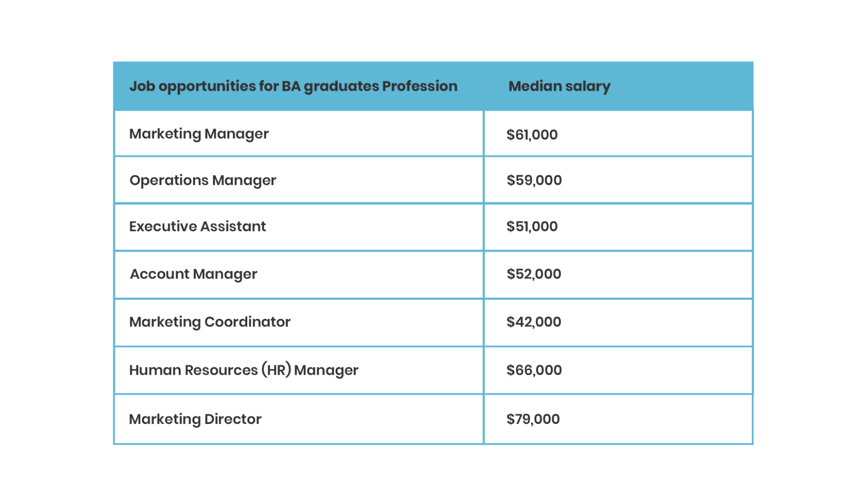The width and height of the screenshot is (868, 496).
Task: Click the 'Marketing Manager' cell
Action: (199, 134)
